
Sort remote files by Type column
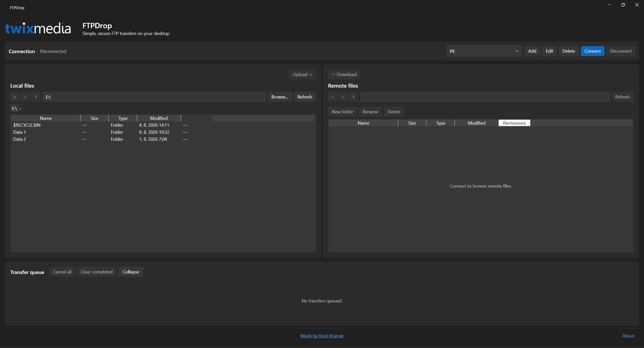coord(440,123)
